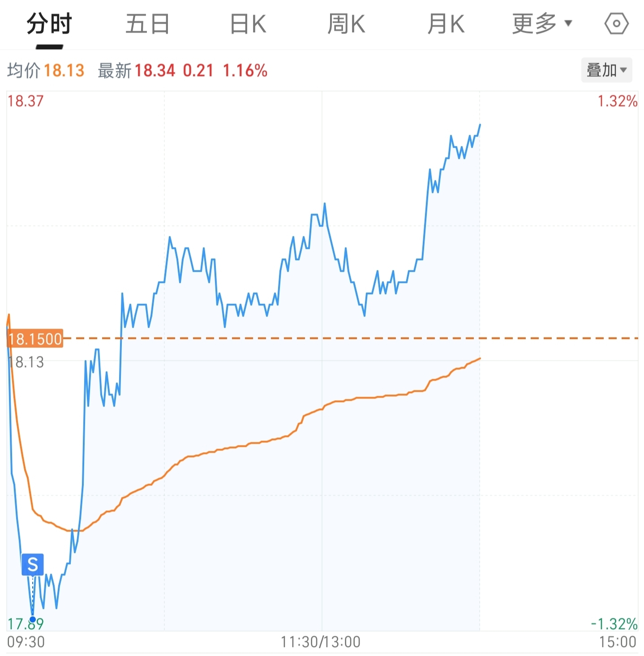The width and height of the screenshot is (644, 656).
Task: Tap the blue low-point dot marker
Action: click(33, 620)
